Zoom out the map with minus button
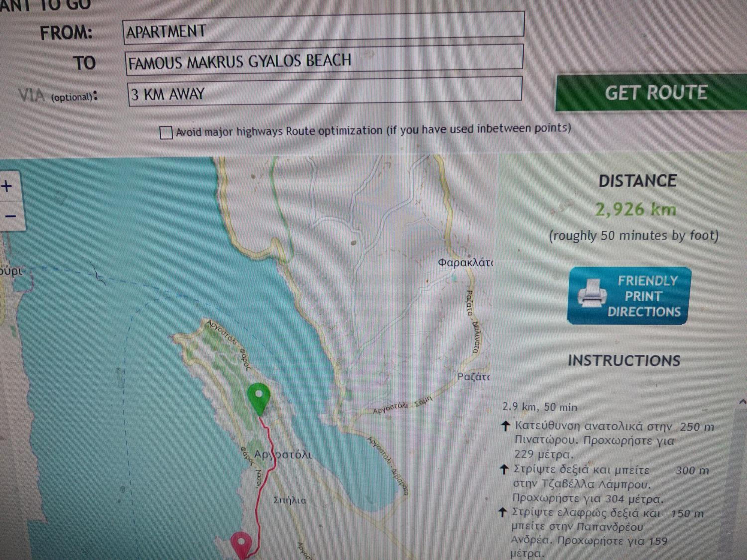This screenshot has width=747, height=560. [10, 216]
